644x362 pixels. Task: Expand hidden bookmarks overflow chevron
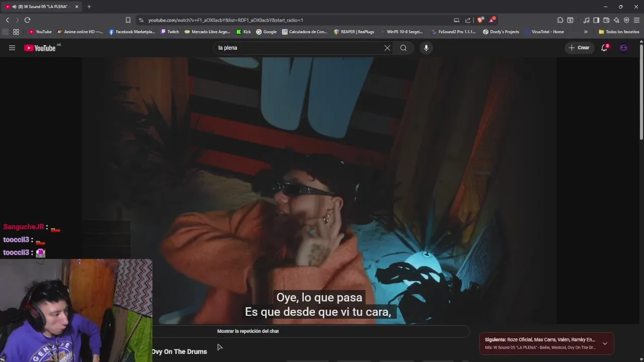(586, 32)
